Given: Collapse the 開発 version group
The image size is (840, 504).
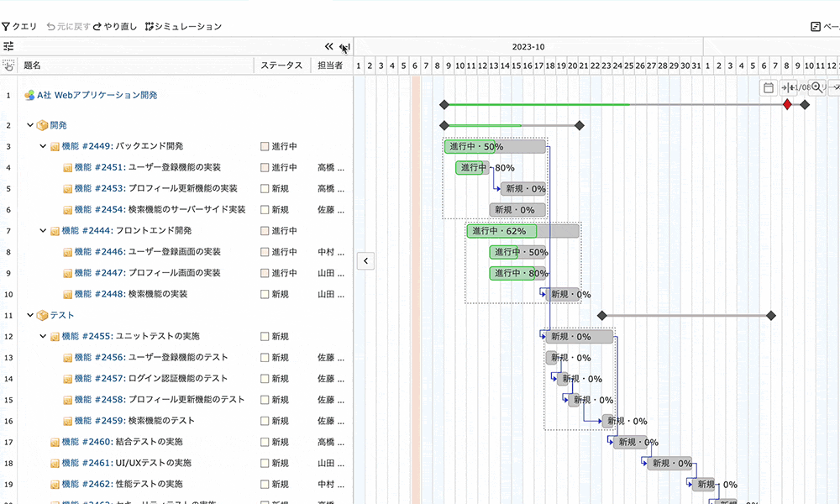Looking at the screenshot, I should [x=30, y=125].
